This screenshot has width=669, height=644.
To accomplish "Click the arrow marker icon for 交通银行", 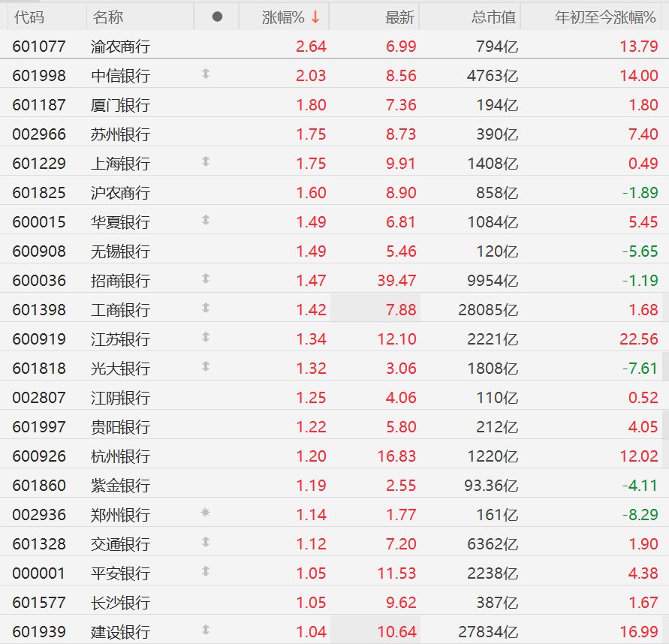I will click(206, 542).
